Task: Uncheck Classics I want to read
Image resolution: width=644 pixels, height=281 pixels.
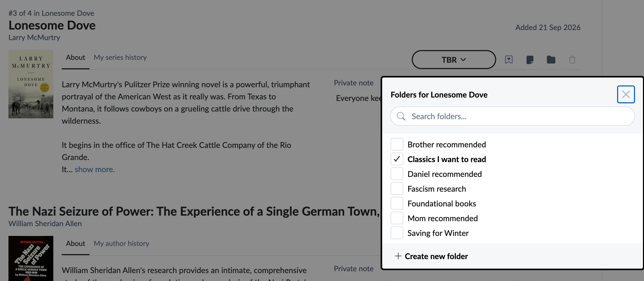Action: [x=397, y=159]
